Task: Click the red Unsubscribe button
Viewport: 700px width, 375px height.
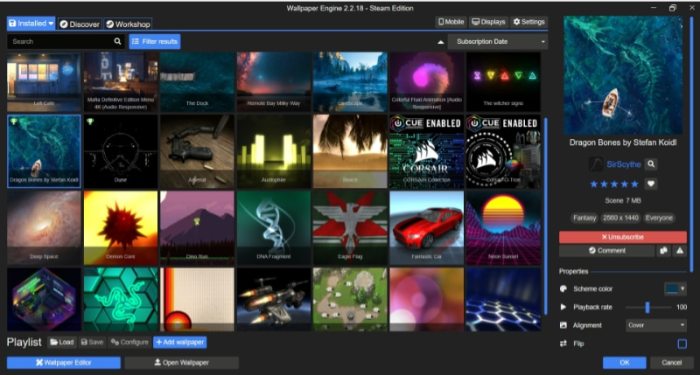Action: tap(623, 237)
